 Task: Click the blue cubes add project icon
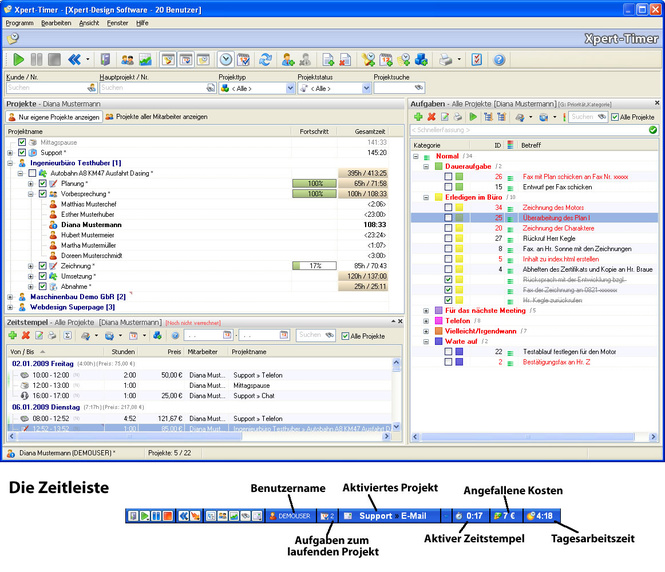[422, 60]
